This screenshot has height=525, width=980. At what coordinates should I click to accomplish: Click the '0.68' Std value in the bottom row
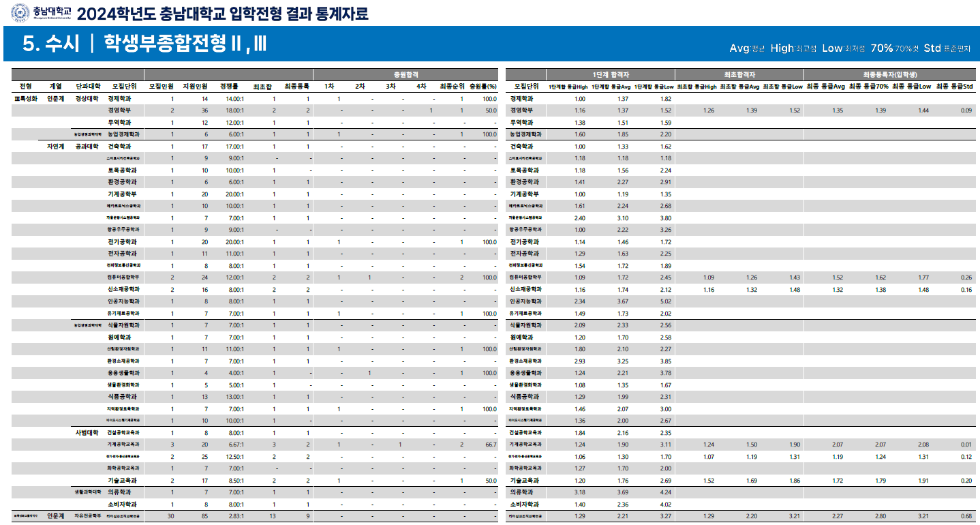[966, 516]
